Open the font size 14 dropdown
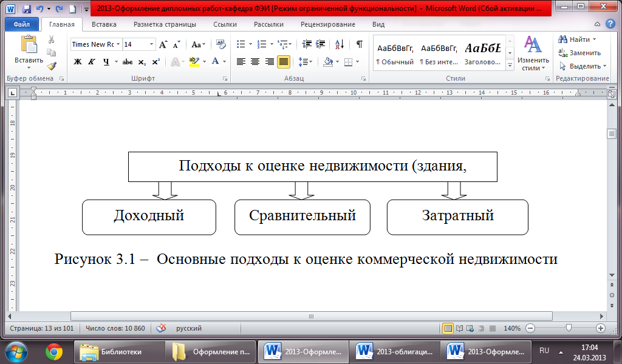Screen dimensions: 622x364 (151, 44)
